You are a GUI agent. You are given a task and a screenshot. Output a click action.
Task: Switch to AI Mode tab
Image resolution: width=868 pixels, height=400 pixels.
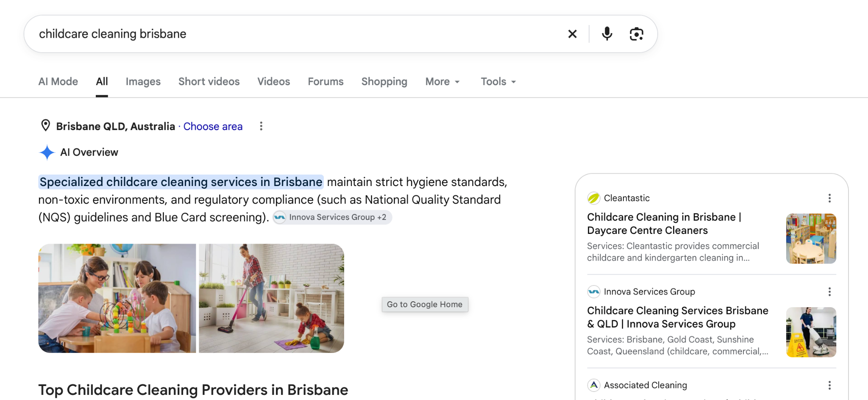coord(58,82)
